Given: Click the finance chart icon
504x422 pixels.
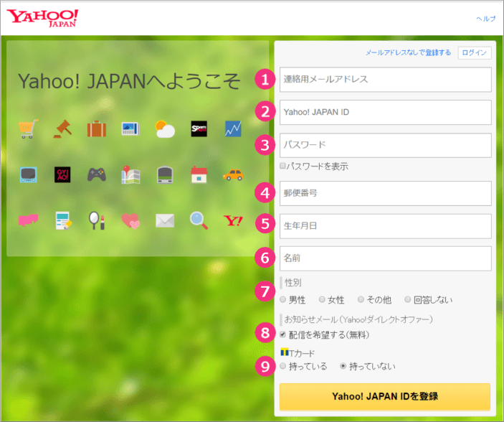Looking at the screenshot, I should pyautogui.click(x=233, y=128).
